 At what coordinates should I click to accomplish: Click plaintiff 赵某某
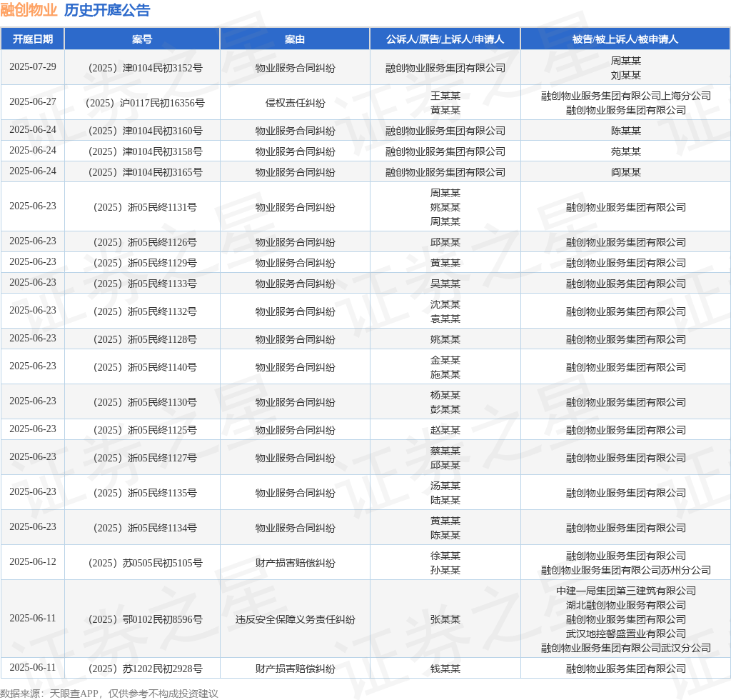tap(445, 430)
